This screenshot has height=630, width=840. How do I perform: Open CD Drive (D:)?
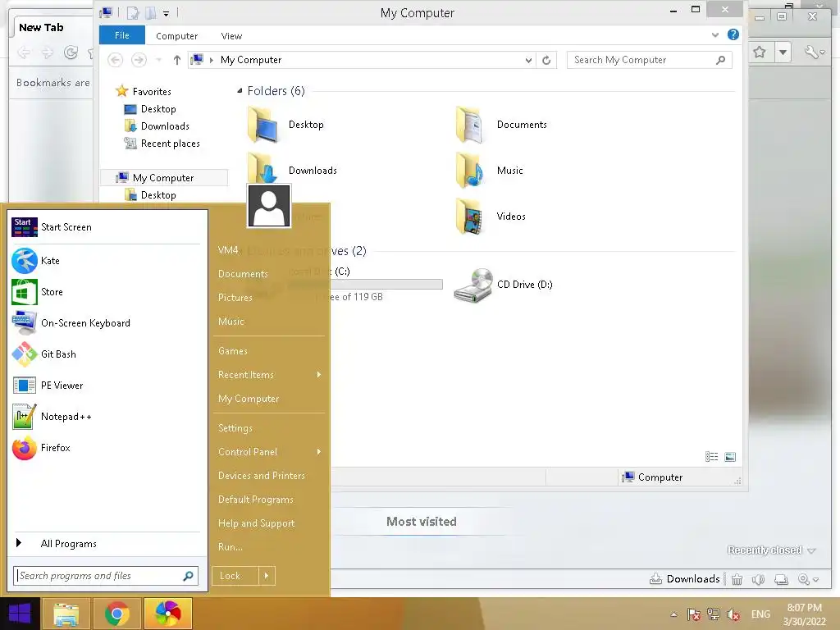(503, 285)
